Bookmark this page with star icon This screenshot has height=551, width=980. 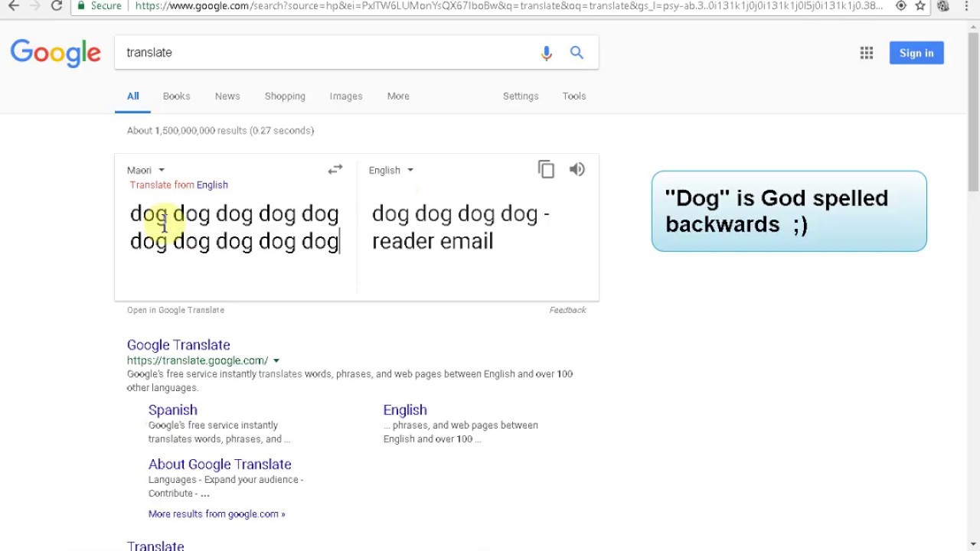coord(920,6)
